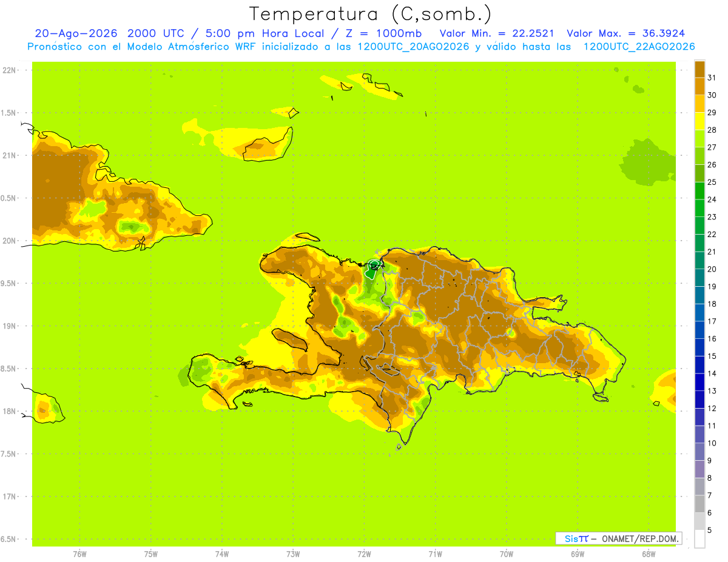Click the "8.5N" latitude label
728x562 pixels.
9,369
